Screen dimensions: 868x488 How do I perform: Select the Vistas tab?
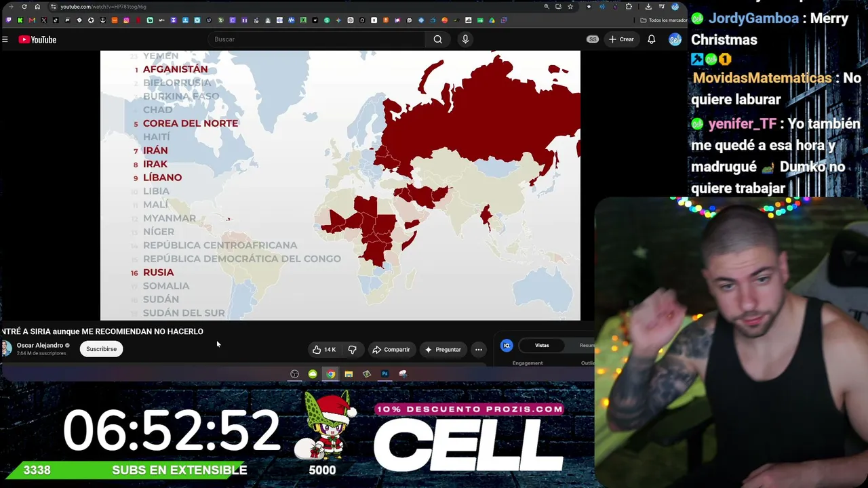[x=542, y=346]
